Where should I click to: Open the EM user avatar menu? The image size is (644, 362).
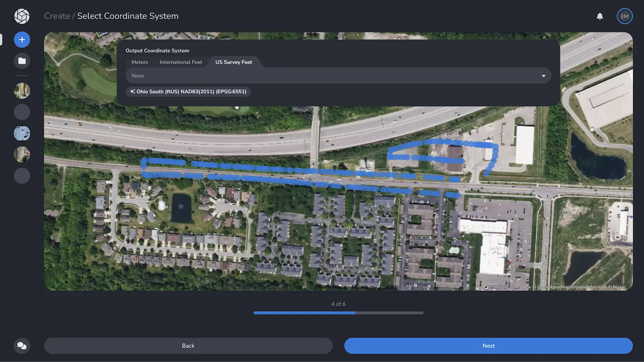click(625, 16)
